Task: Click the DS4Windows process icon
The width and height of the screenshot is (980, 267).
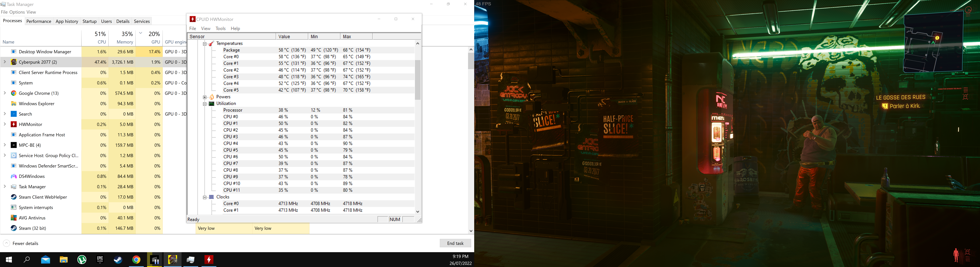Action: (x=14, y=176)
